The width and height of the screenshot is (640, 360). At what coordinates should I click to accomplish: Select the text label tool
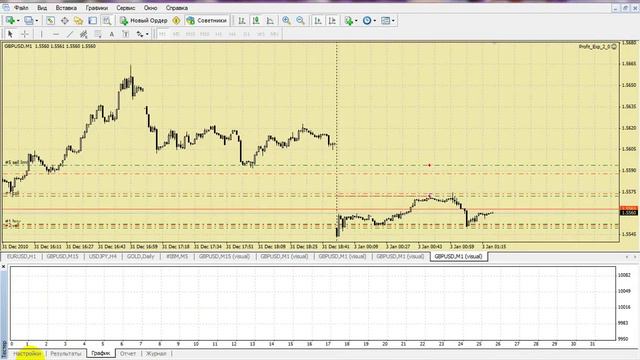click(x=126, y=34)
